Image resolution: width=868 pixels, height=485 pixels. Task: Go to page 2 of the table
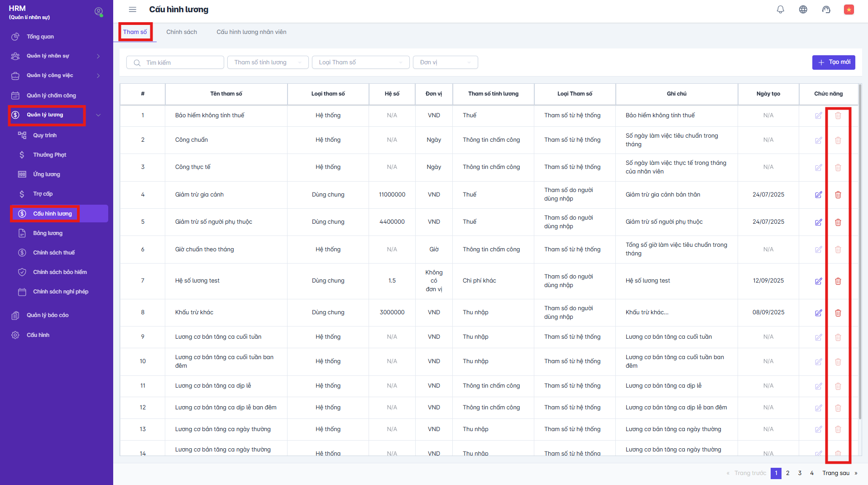click(x=788, y=473)
